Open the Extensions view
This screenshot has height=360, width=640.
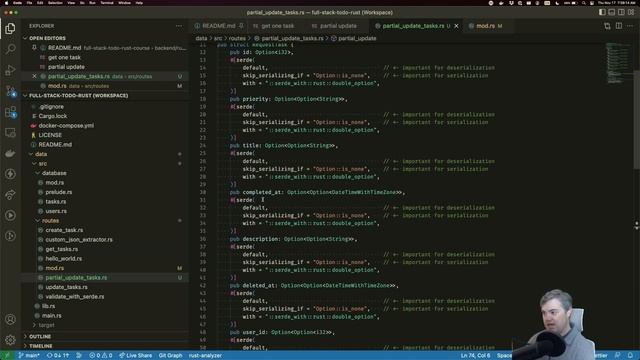(10, 112)
